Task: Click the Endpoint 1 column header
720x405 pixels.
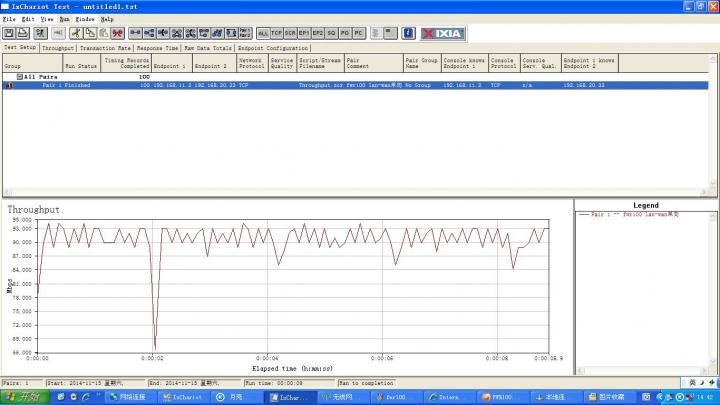Action: 172,63
